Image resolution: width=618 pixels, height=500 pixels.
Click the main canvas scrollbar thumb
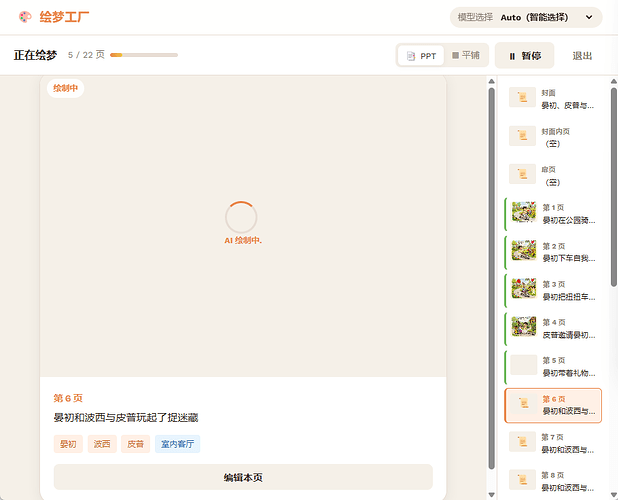click(x=491, y=279)
